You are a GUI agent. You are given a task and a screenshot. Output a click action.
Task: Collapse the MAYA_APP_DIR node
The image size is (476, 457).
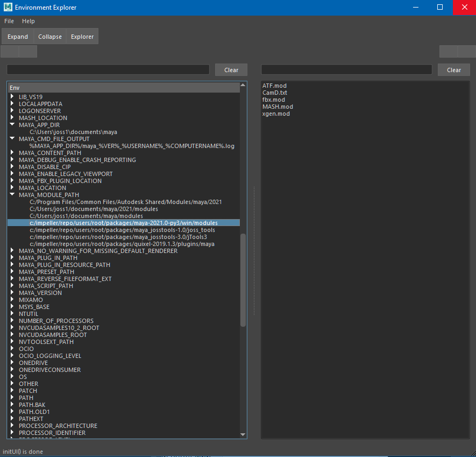(x=12, y=125)
